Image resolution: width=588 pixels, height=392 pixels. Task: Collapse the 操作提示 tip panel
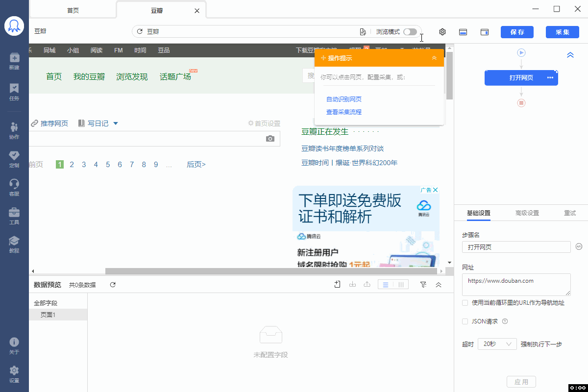[x=434, y=58]
